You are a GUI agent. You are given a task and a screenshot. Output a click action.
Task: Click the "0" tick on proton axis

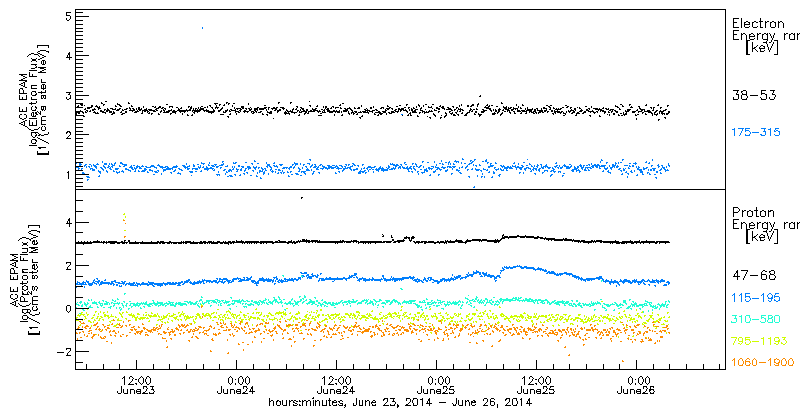coord(69,309)
